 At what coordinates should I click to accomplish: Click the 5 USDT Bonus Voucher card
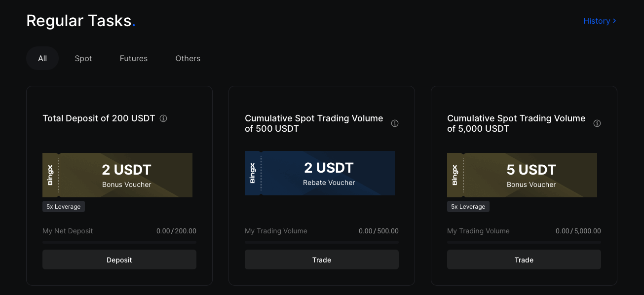click(x=522, y=175)
